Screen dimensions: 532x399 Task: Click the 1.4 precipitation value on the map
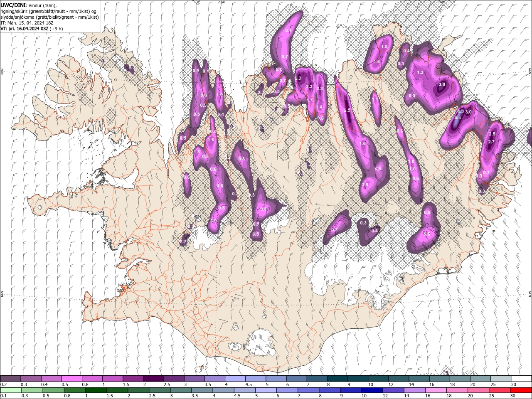coord(319,107)
